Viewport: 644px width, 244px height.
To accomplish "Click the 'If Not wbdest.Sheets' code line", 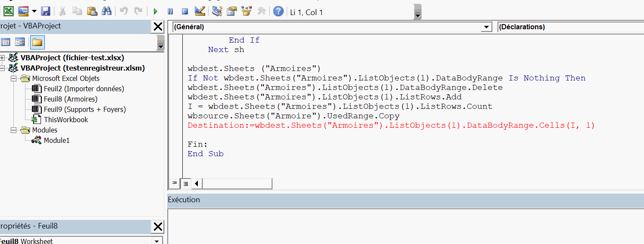I will pyautogui.click(x=387, y=78).
